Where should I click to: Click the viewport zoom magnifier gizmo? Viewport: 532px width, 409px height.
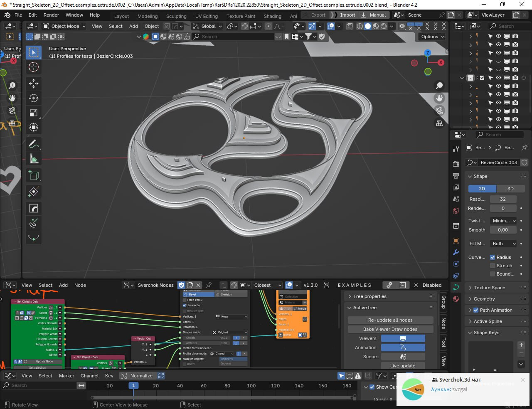tap(439, 86)
